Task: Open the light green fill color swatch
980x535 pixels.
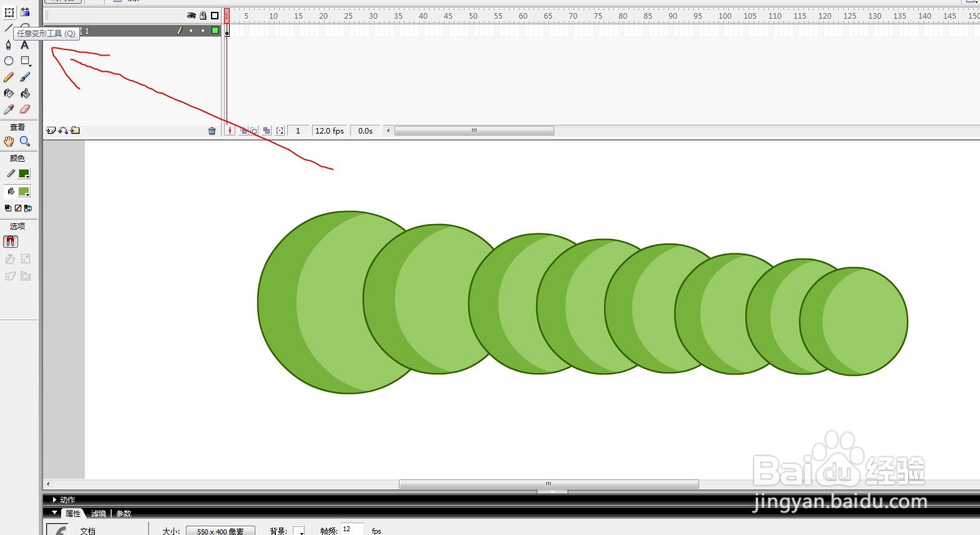Action: click(x=24, y=192)
